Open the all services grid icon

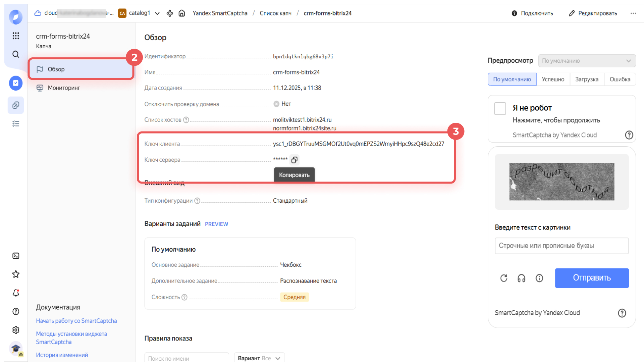pyautogui.click(x=16, y=36)
